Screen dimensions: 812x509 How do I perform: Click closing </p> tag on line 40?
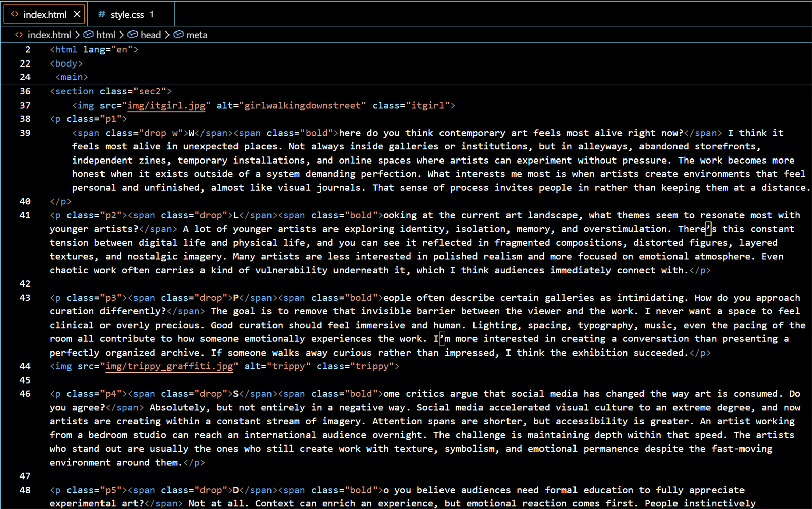pyautogui.click(x=61, y=202)
